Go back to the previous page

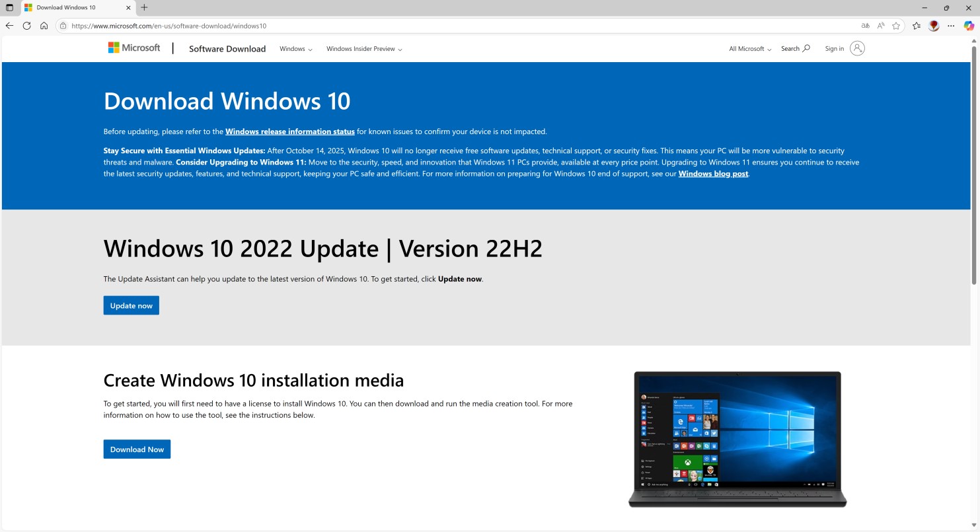9,26
